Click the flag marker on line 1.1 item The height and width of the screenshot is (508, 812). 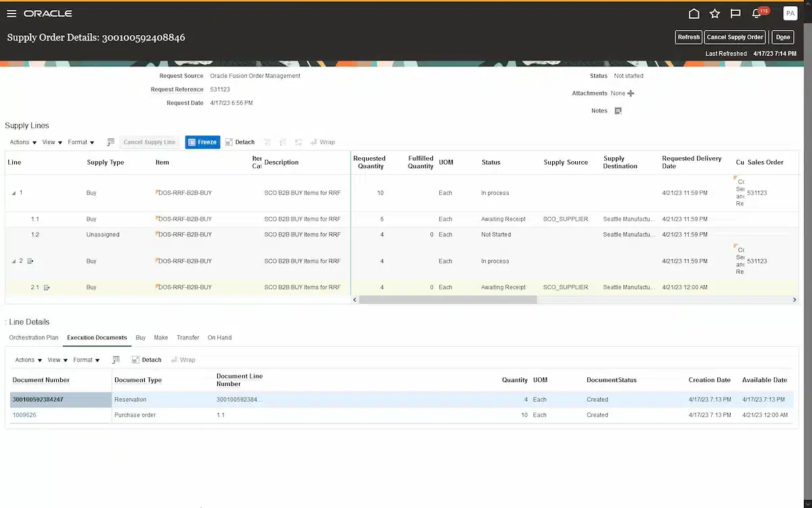tap(157, 217)
